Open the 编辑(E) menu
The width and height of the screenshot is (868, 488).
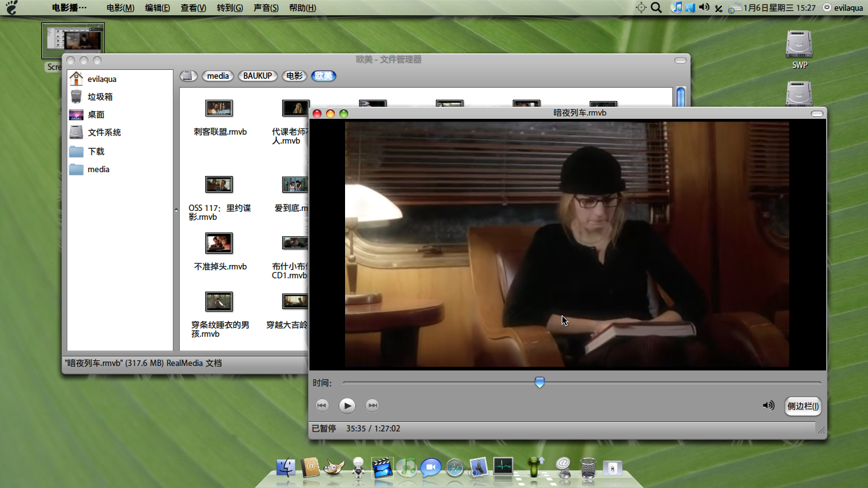(x=158, y=8)
